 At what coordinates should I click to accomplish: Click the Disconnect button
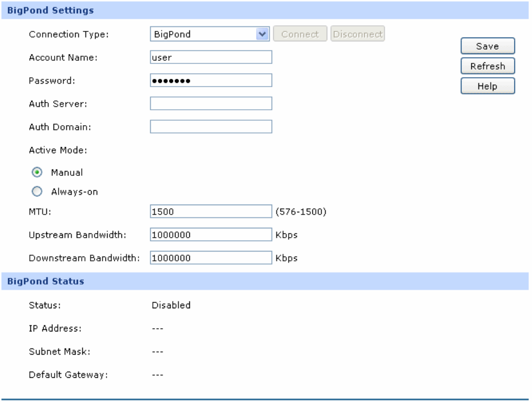pyautogui.click(x=358, y=34)
